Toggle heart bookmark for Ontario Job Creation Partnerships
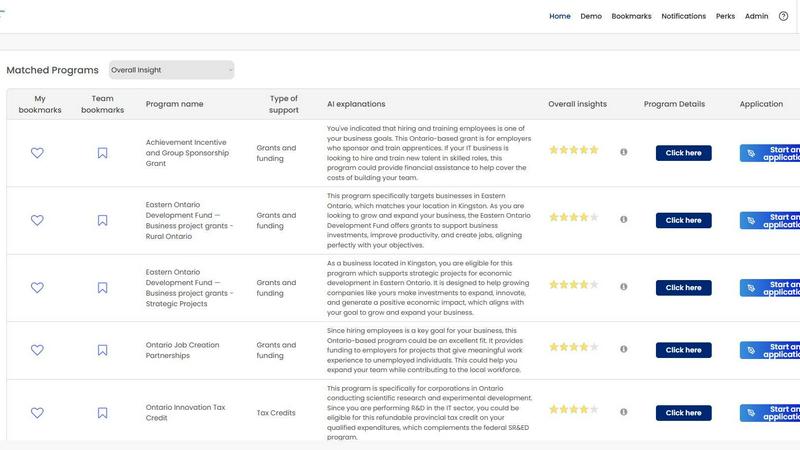 pyautogui.click(x=37, y=350)
